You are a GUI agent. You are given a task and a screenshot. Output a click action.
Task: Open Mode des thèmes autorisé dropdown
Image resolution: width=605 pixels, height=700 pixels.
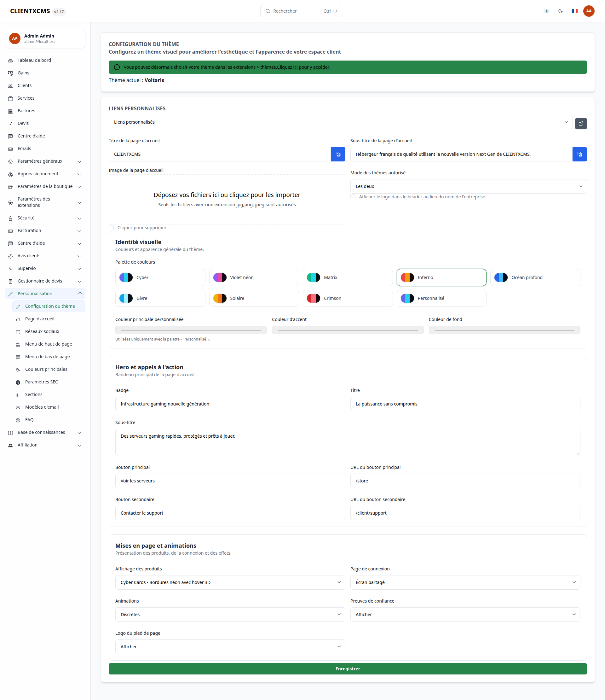[x=468, y=186]
